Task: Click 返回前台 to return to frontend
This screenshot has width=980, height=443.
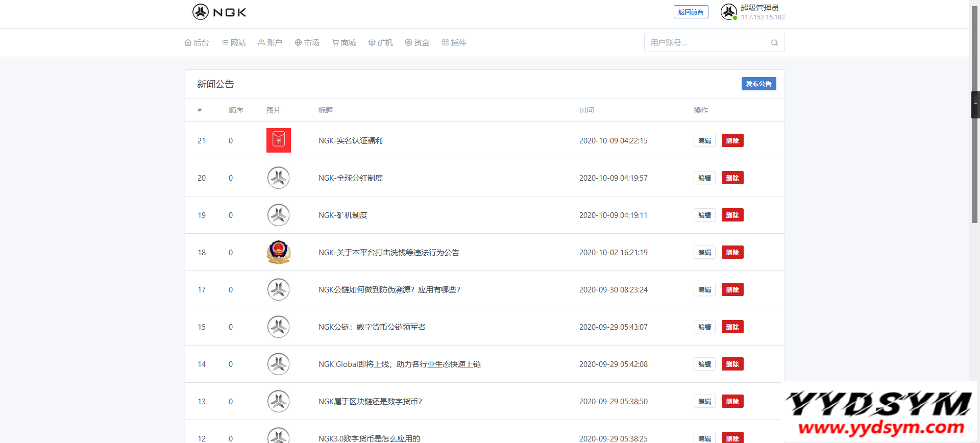Action: tap(691, 12)
